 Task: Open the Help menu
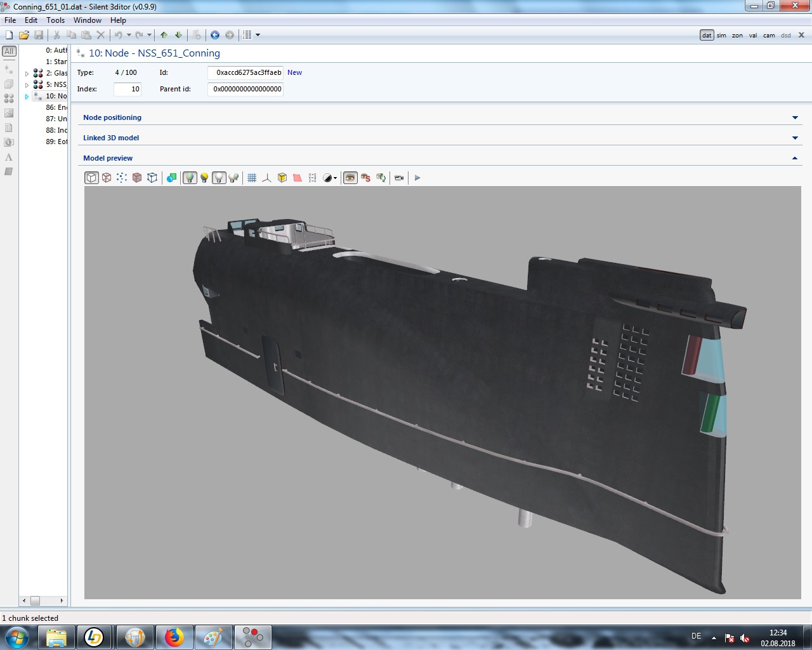click(118, 20)
